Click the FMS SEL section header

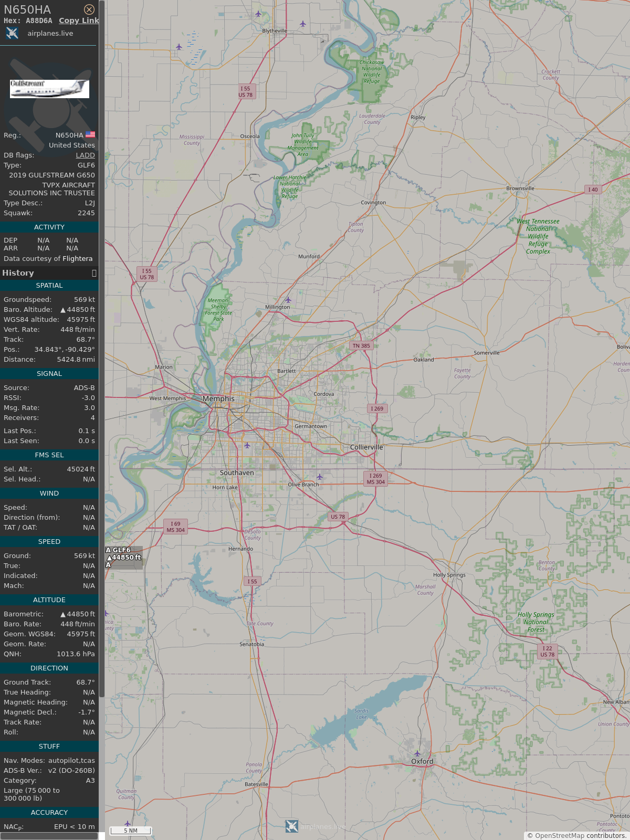click(x=49, y=455)
